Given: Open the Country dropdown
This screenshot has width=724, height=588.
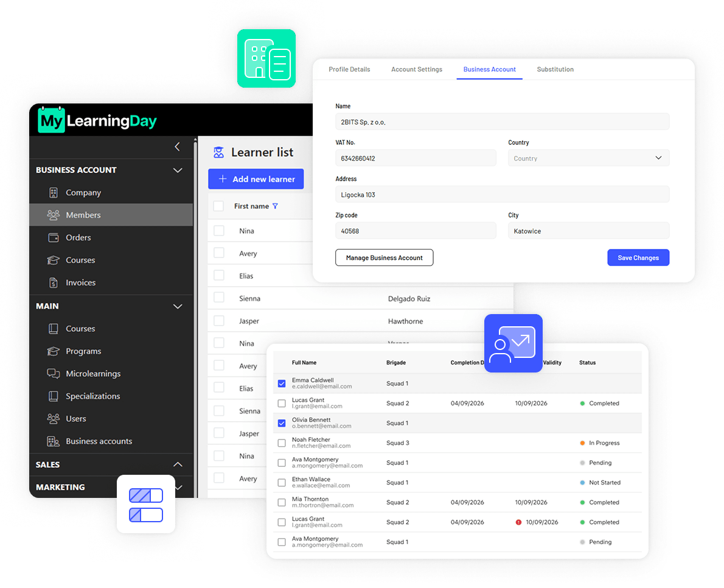Looking at the screenshot, I should tap(589, 158).
